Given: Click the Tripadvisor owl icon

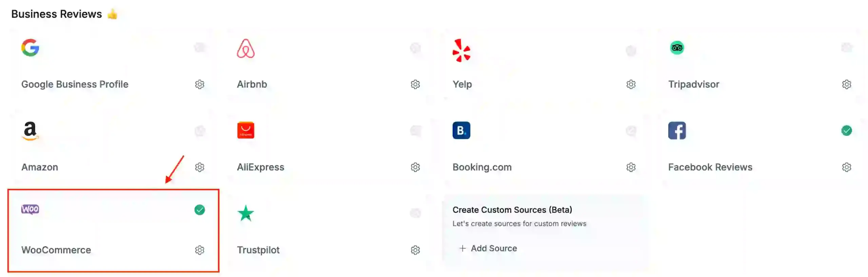Looking at the screenshot, I should 677,48.
